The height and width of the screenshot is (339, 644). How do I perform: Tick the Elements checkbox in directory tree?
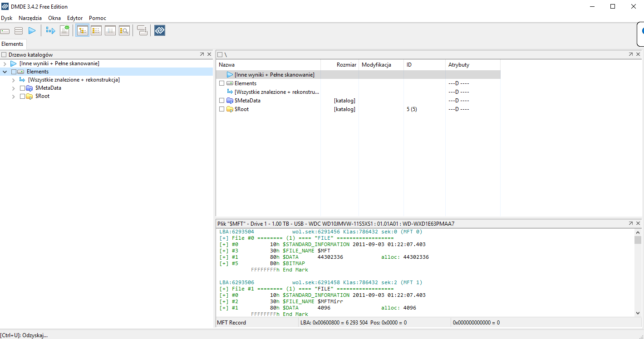[14, 72]
